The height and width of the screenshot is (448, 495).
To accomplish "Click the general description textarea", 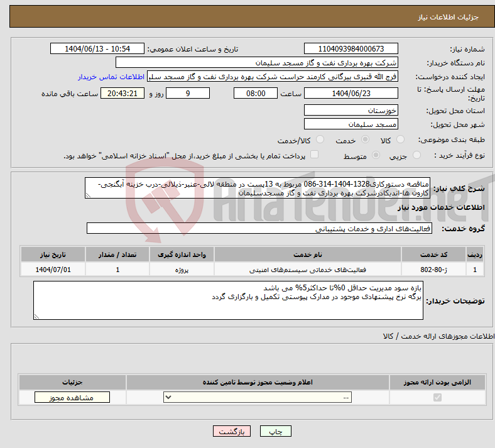I will coord(258,188).
